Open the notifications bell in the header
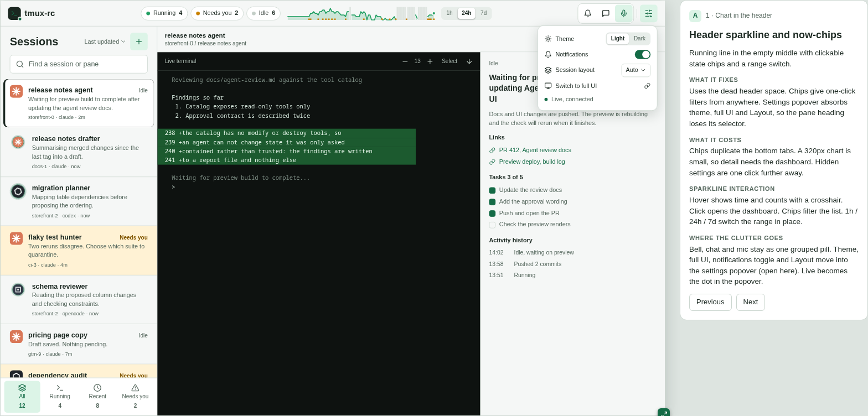 [x=588, y=13]
